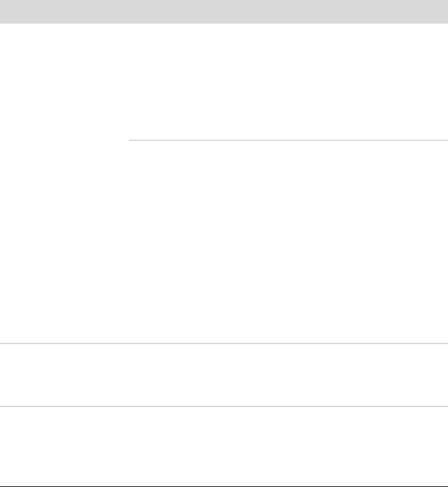
Task: Click the dark border line at the bottom edge
Action: click(x=224, y=486)
